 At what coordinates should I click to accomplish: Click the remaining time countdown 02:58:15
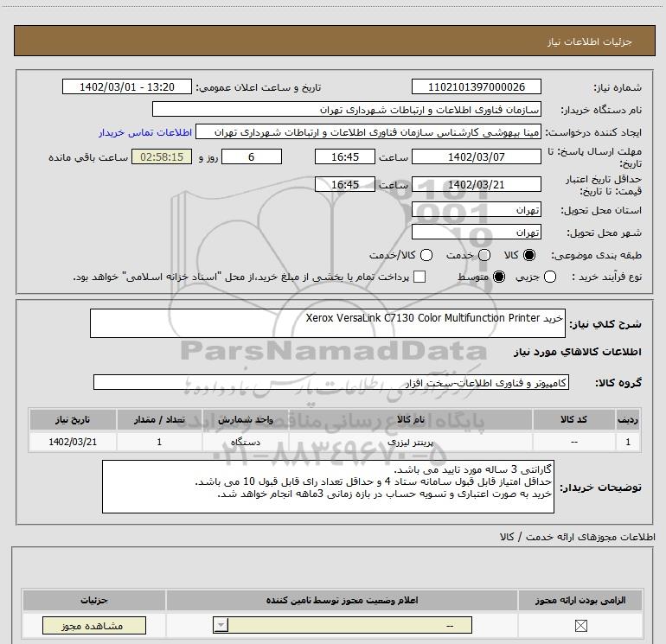162,156
